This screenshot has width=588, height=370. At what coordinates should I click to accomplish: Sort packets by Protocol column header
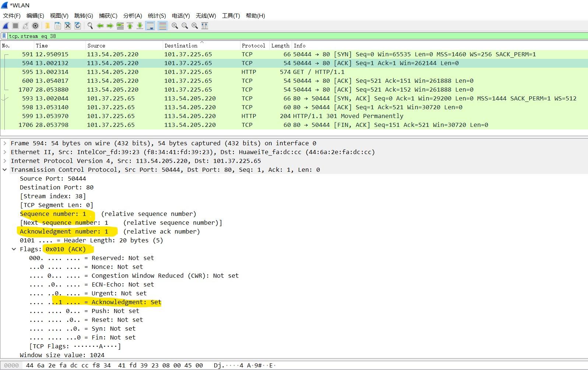tap(253, 46)
